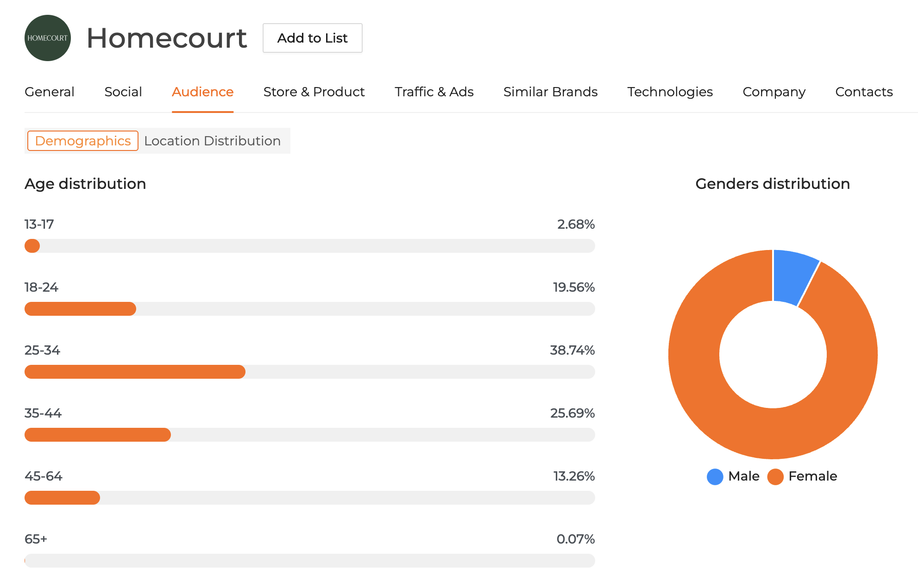918x588 pixels.
Task: Open the Company tab
Action: (x=774, y=92)
